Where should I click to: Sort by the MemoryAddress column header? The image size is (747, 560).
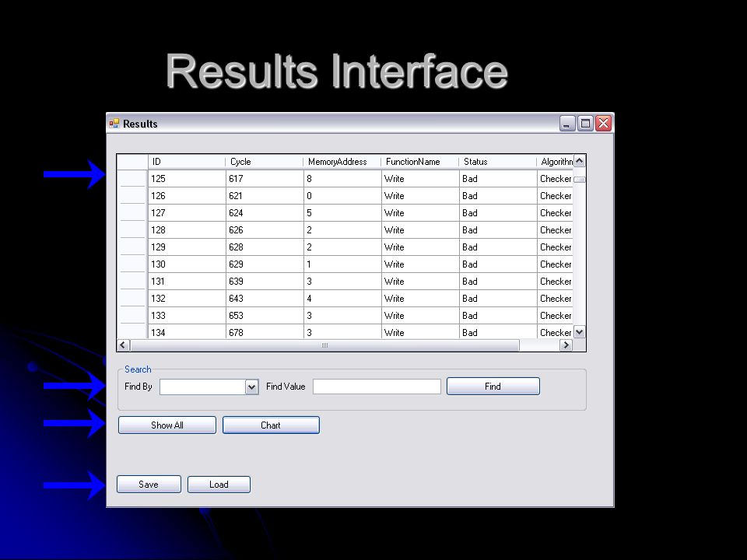point(342,162)
